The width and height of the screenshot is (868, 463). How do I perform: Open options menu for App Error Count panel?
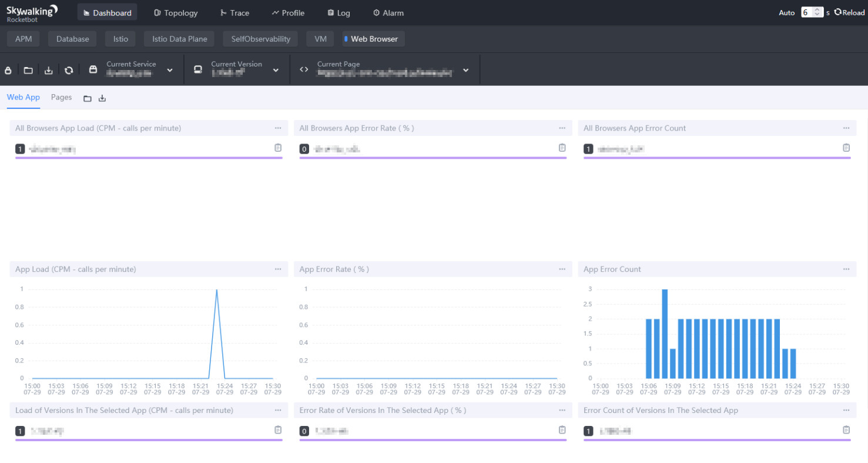846,269
